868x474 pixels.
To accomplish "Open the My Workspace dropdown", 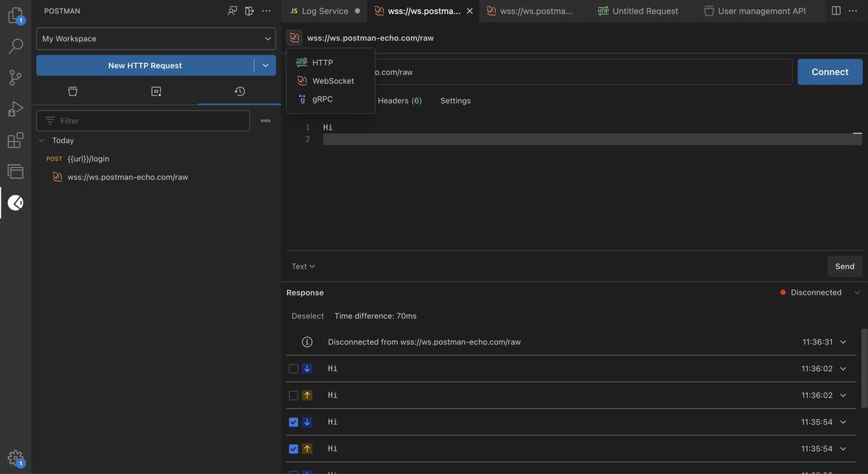I will coord(156,38).
